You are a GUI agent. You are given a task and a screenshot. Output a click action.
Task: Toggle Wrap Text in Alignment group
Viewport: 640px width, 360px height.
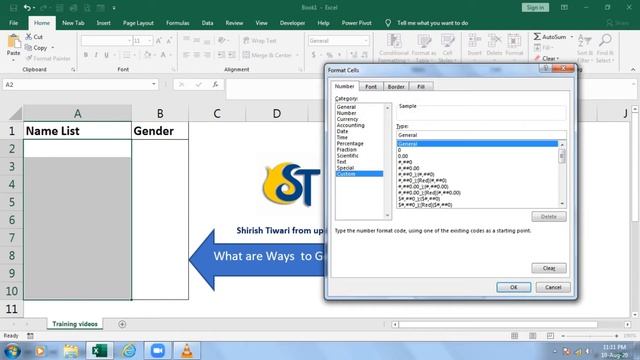[x=260, y=41]
